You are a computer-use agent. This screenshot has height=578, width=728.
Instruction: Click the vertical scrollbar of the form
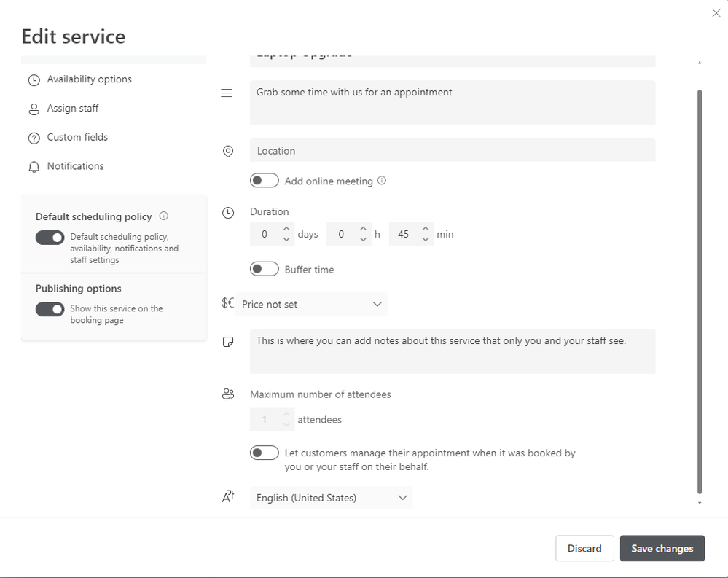coord(700,292)
